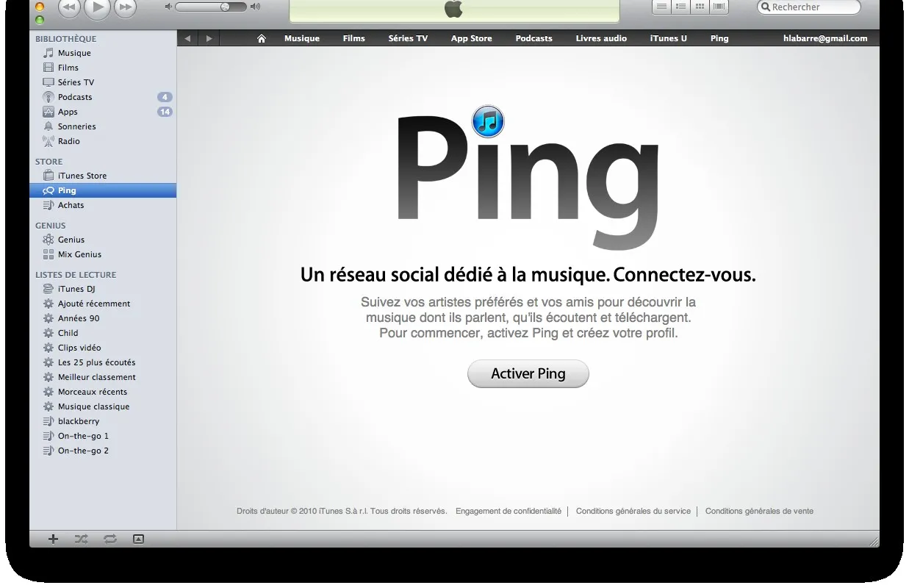
Task: Open the iTunes Store home icon
Action: (262, 38)
